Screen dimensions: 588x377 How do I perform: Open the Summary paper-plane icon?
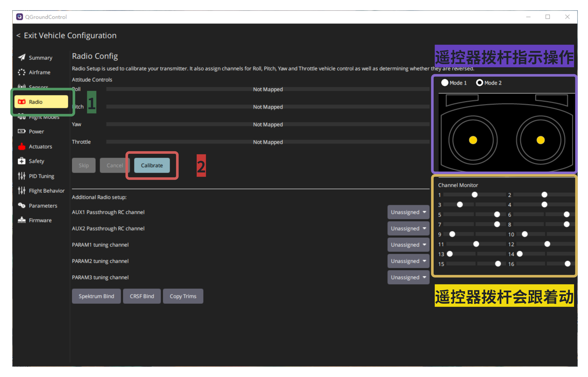point(21,57)
